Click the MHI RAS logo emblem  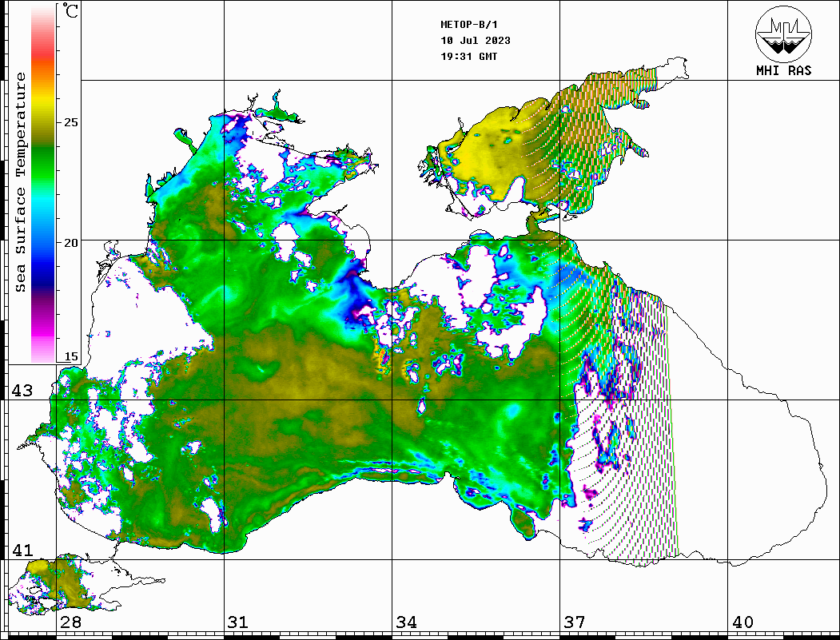(784, 34)
